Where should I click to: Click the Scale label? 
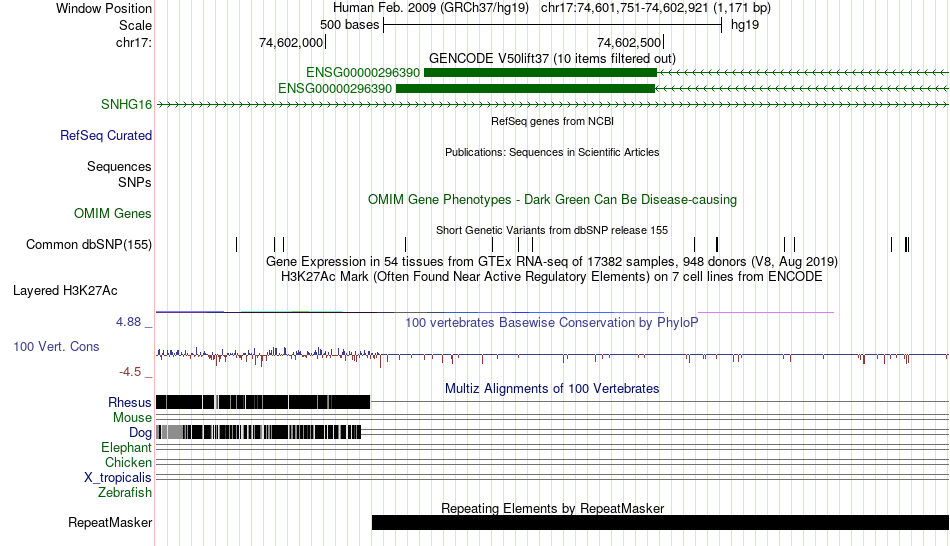coord(135,25)
